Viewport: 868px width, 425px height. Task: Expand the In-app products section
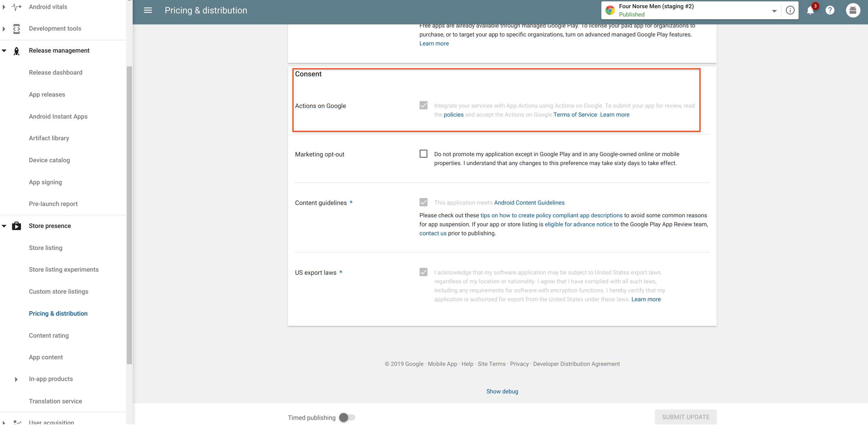pyautogui.click(x=16, y=379)
